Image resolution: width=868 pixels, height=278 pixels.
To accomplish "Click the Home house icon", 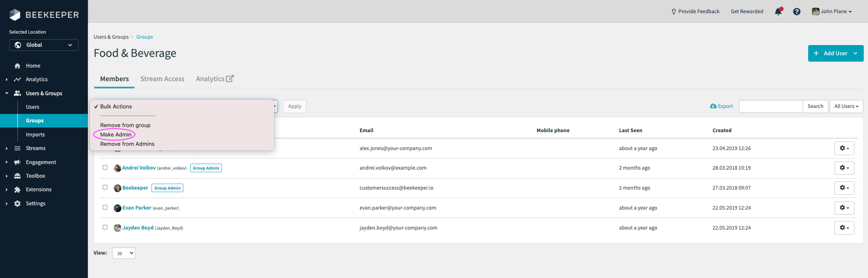I will [x=17, y=66].
